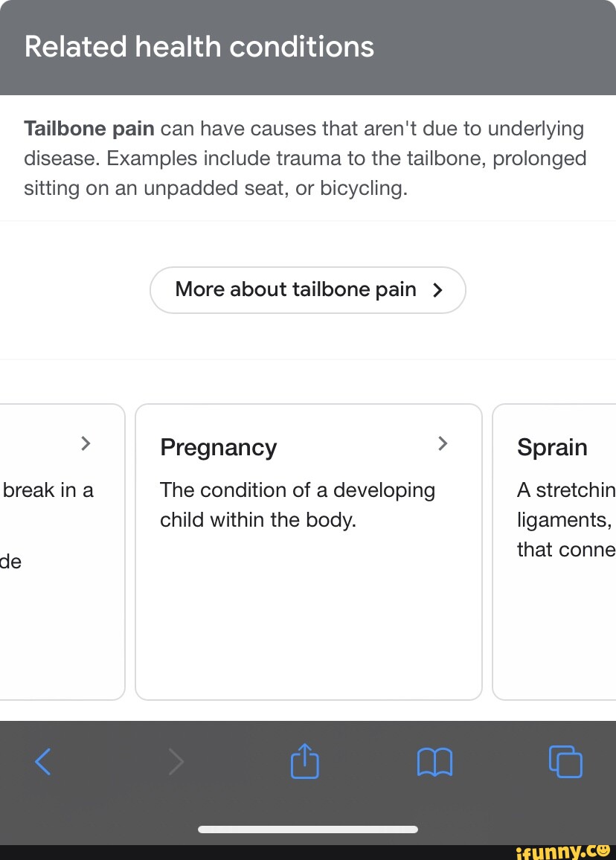Show all open Safari tabs
This screenshot has width=616, height=860.
click(565, 761)
